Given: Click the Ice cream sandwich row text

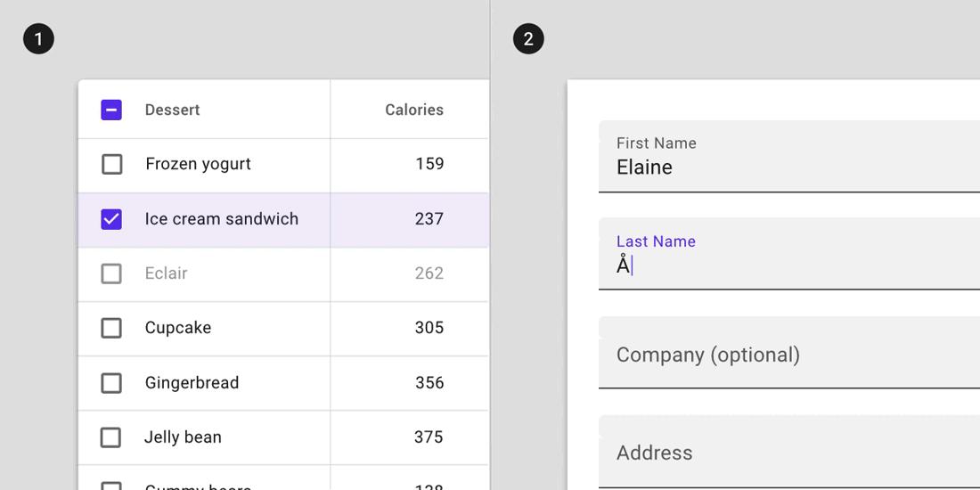Looking at the screenshot, I should click(x=221, y=219).
